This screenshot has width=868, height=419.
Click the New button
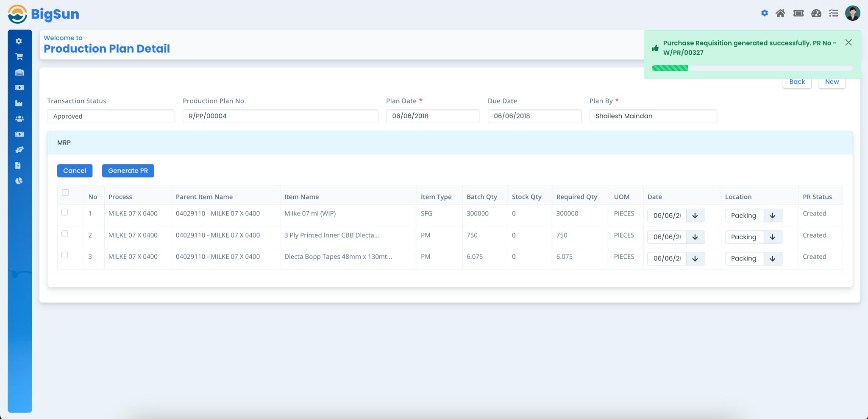(x=832, y=82)
